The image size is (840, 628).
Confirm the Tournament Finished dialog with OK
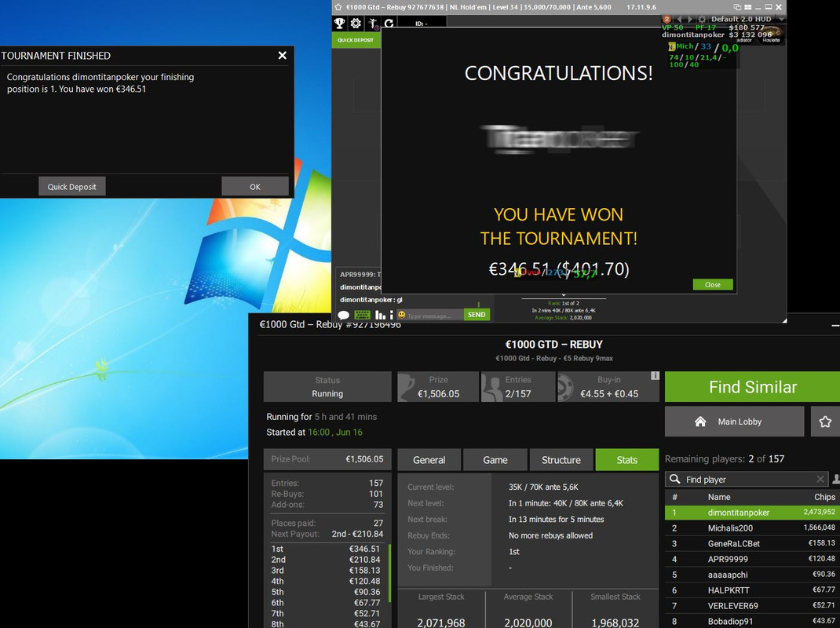(x=255, y=187)
